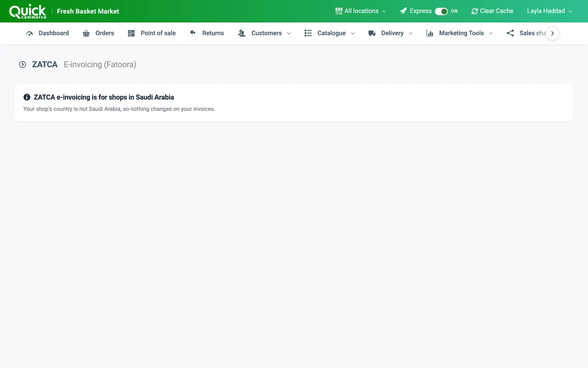
Task: Click the ON label next to Express
Action: [454, 11]
